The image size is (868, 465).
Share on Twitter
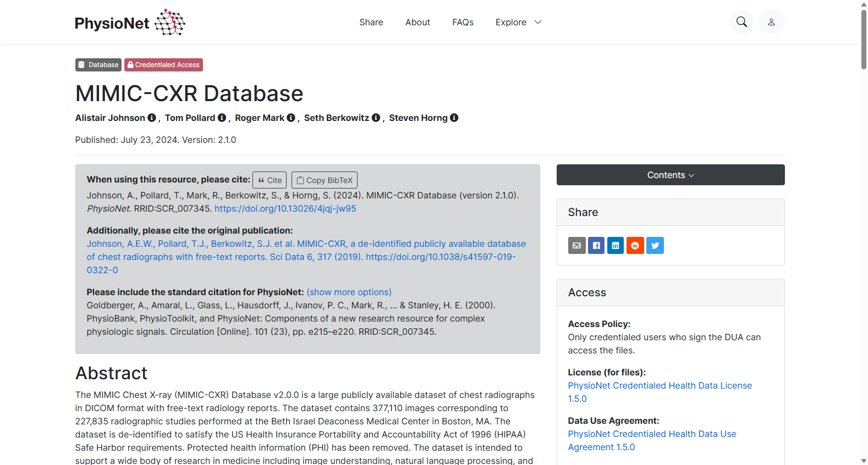coord(655,245)
